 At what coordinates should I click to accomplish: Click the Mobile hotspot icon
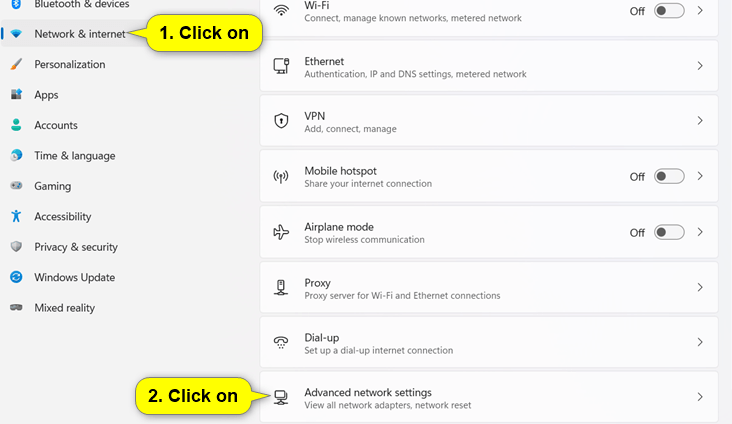282,177
